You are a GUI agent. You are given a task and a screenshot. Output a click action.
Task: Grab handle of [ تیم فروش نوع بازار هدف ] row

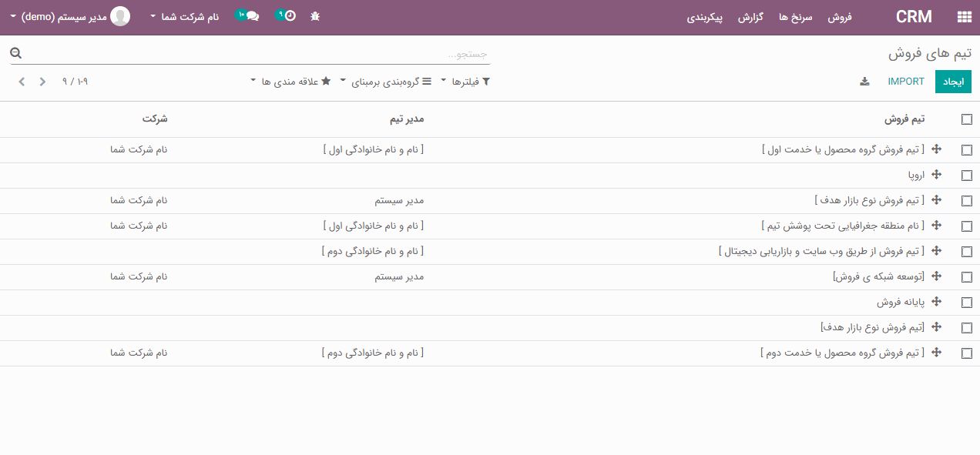[x=937, y=200]
